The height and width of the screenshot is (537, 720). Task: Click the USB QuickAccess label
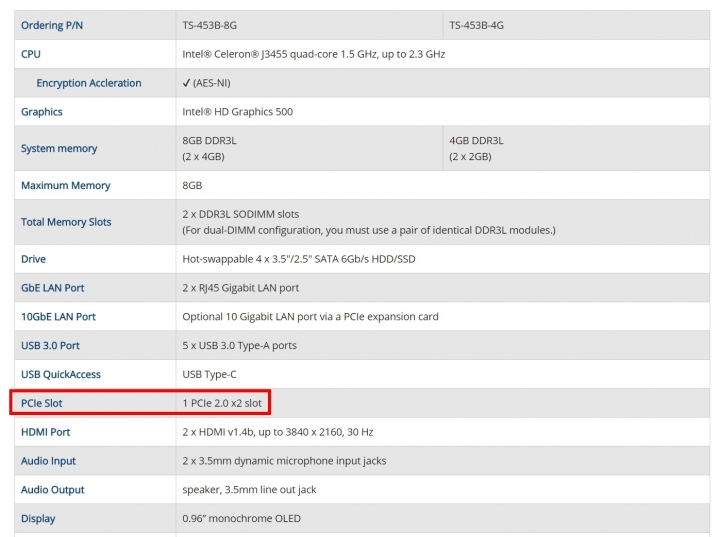(61, 374)
